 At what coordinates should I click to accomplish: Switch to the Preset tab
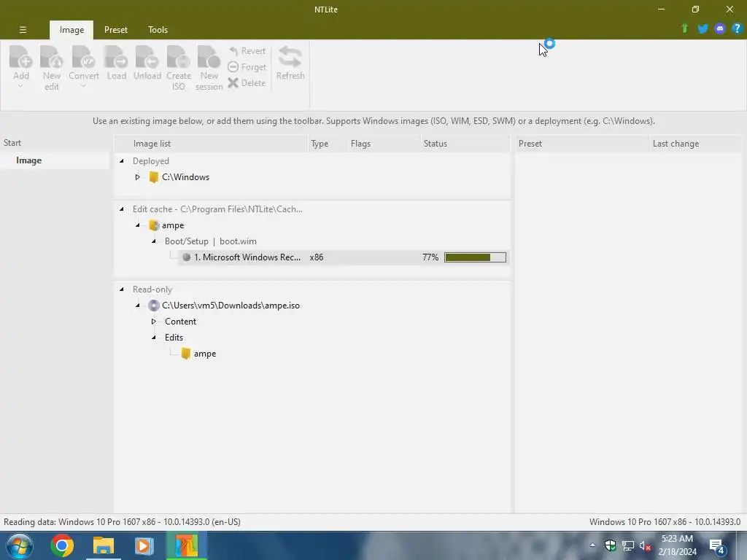116,29
